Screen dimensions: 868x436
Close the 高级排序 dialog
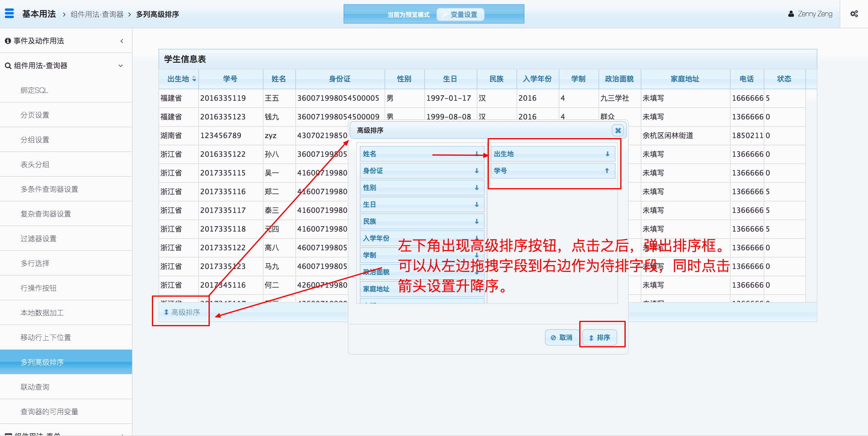618,130
